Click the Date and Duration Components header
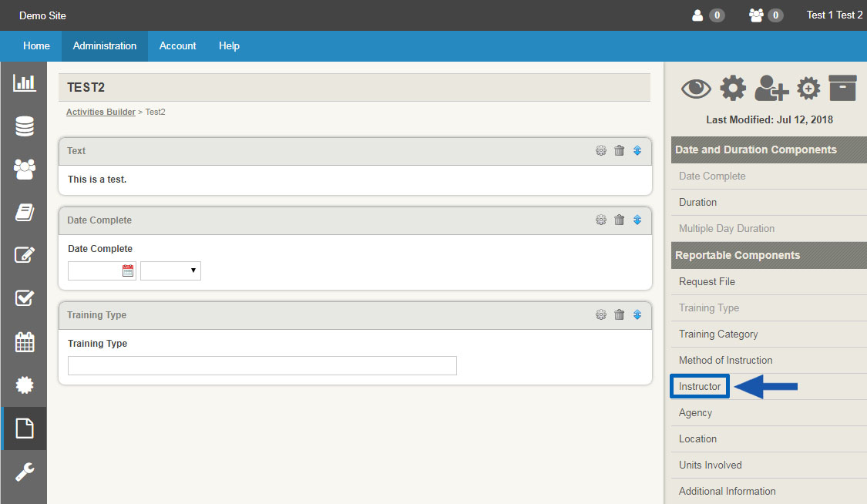This screenshot has width=867, height=504. (768, 150)
